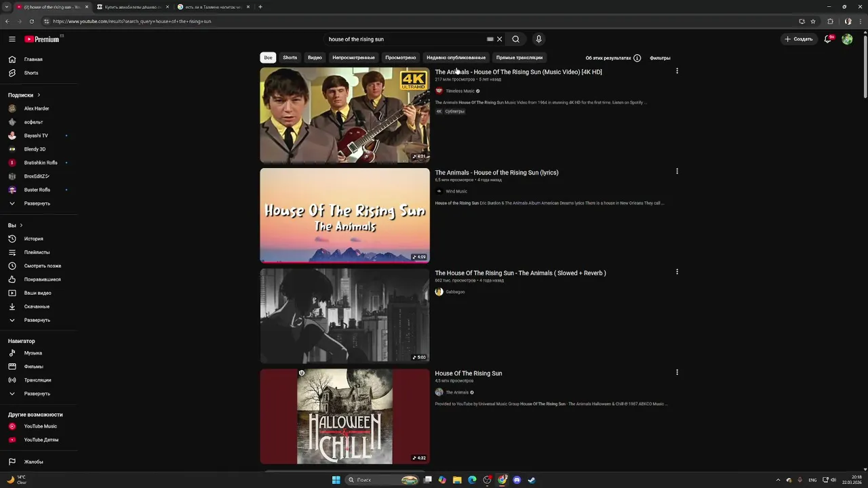Viewport: 868px width, 488px height.
Task: Open Discord from the taskbar
Action: 517,480
